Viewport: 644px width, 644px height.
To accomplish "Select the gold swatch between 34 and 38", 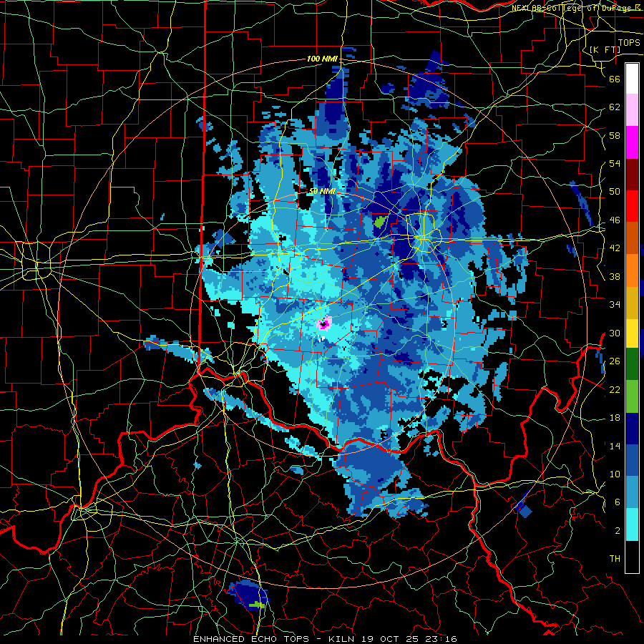I will pos(632,301).
